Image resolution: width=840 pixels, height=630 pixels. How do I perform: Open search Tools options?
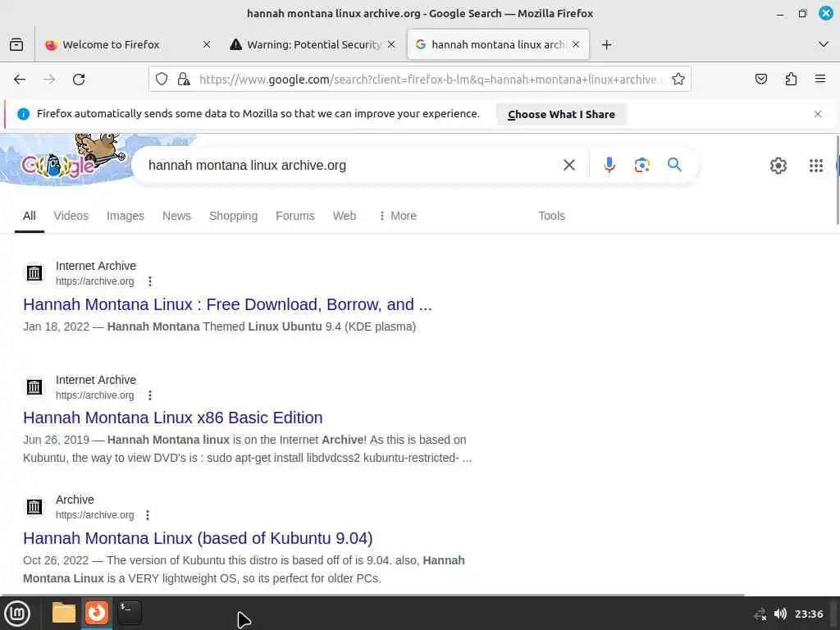pos(551,216)
